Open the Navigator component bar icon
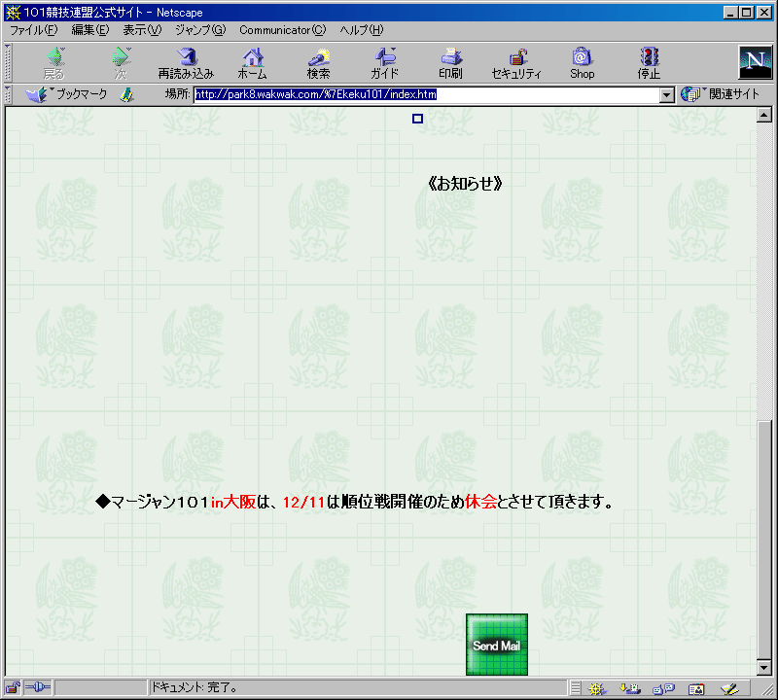This screenshot has height=700, width=778. pyautogui.click(x=597, y=688)
